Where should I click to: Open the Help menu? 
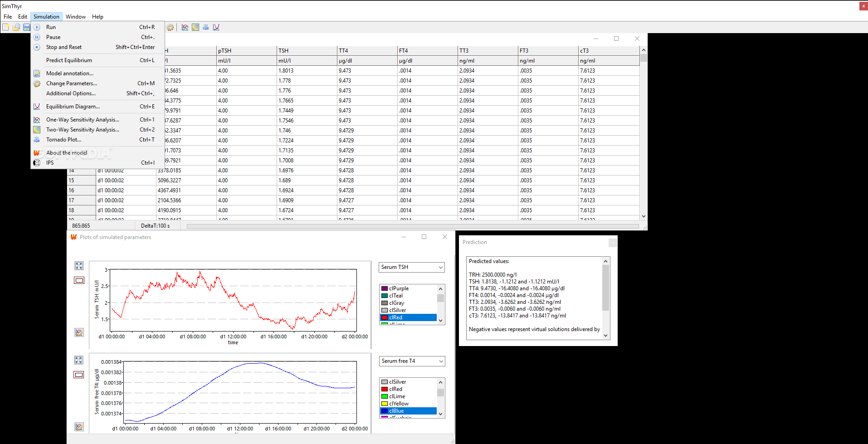coord(98,17)
